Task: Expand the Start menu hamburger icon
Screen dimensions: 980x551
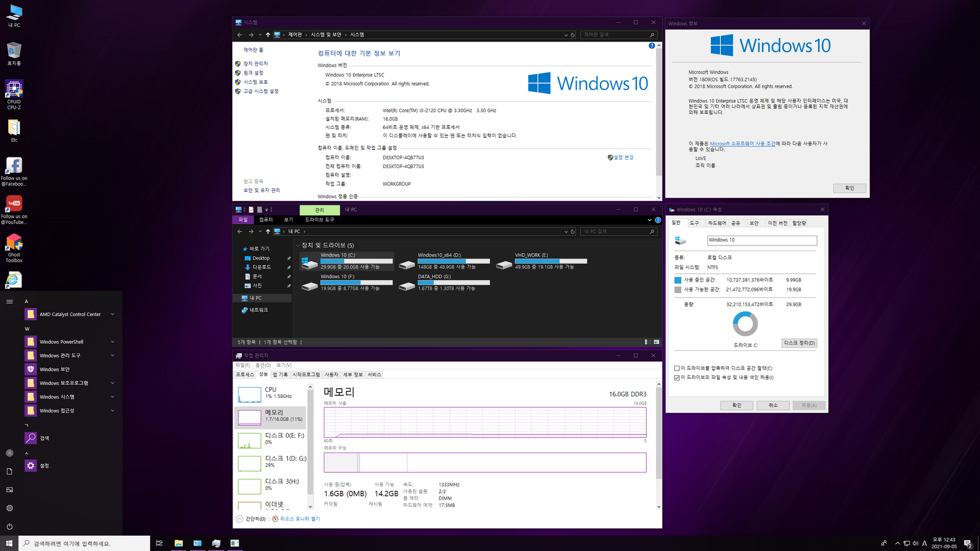Action: pyautogui.click(x=9, y=301)
